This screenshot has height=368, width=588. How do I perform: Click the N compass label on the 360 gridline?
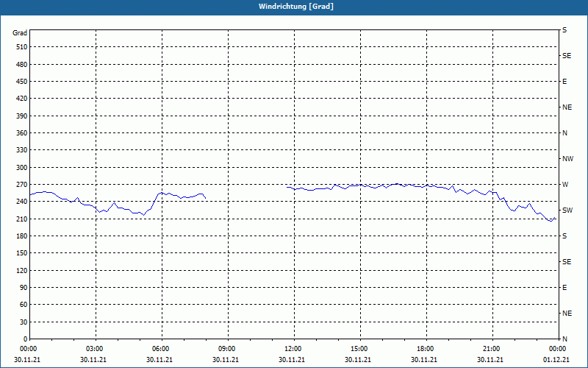564,133
